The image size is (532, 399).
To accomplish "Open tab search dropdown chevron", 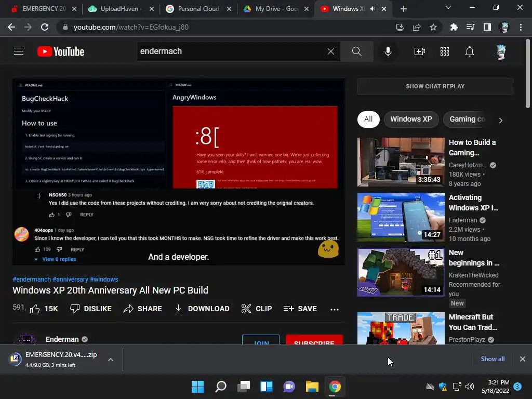I will coord(448,7).
